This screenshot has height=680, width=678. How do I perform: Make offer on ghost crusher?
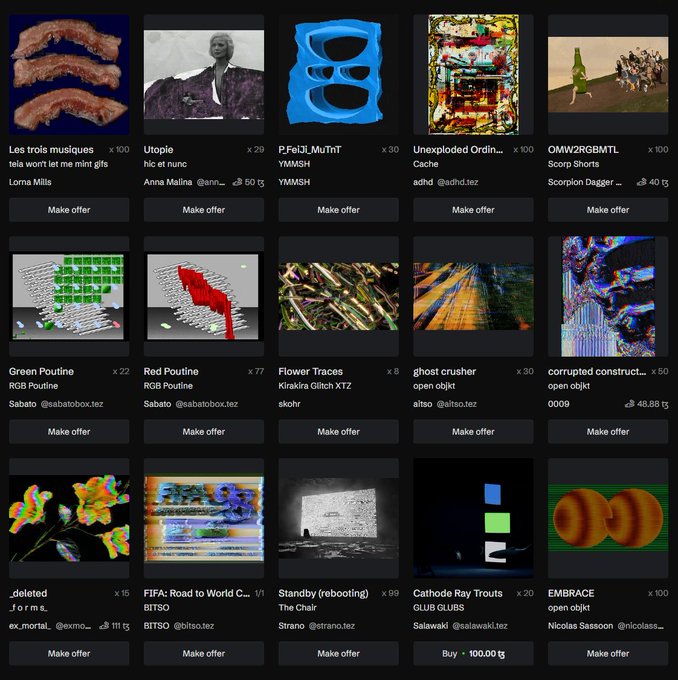click(x=473, y=432)
